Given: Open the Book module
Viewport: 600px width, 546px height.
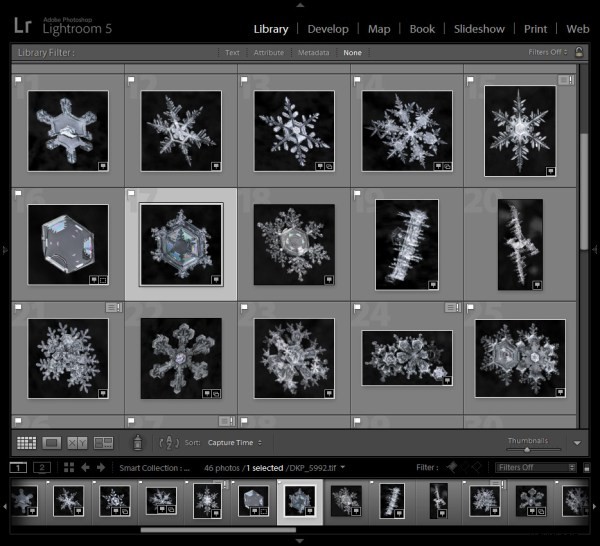Looking at the screenshot, I should (x=422, y=29).
